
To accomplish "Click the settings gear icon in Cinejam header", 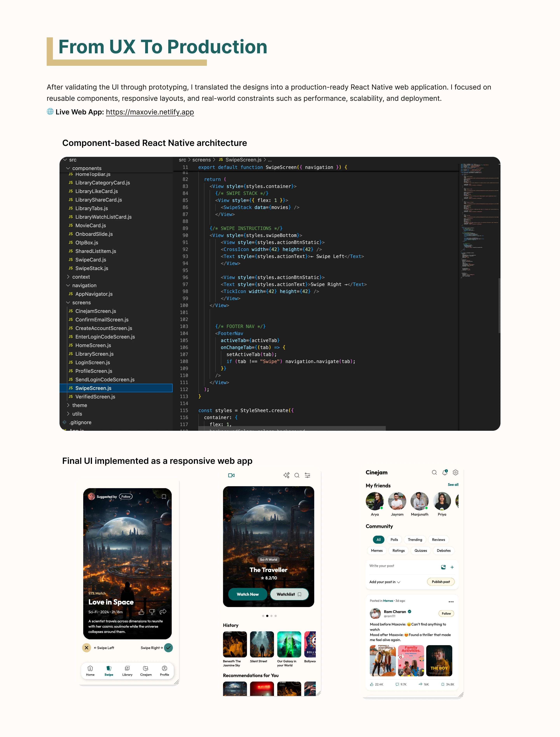I will click(455, 473).
